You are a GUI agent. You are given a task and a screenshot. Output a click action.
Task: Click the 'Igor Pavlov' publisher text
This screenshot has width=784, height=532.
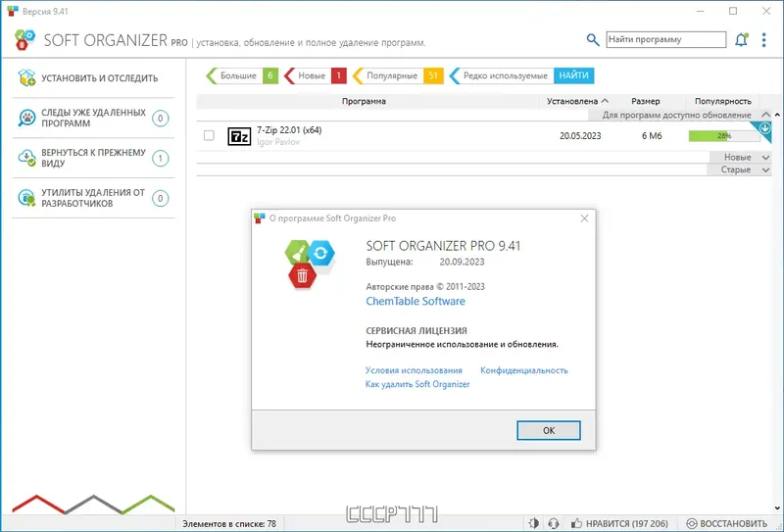pos(278,142)
